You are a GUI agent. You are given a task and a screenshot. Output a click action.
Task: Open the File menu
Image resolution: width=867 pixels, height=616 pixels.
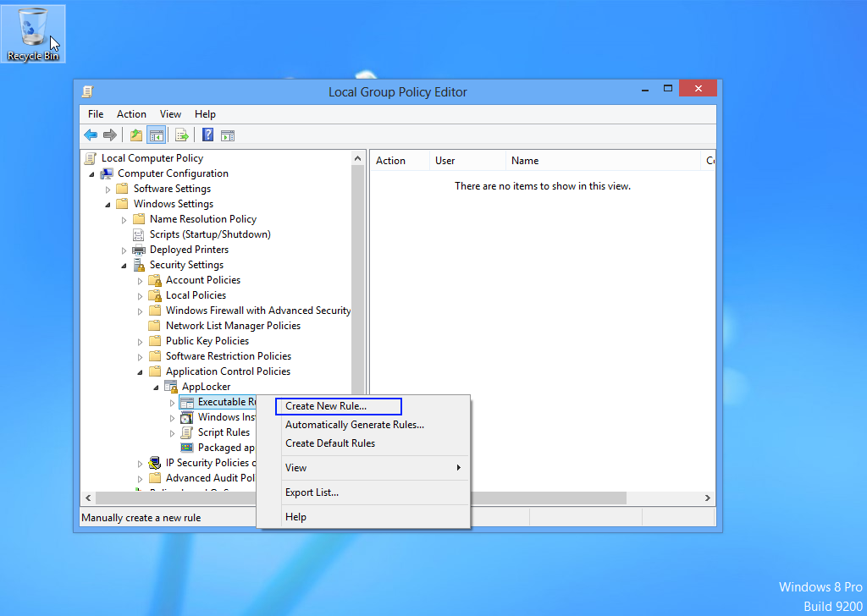pos(96,114)
